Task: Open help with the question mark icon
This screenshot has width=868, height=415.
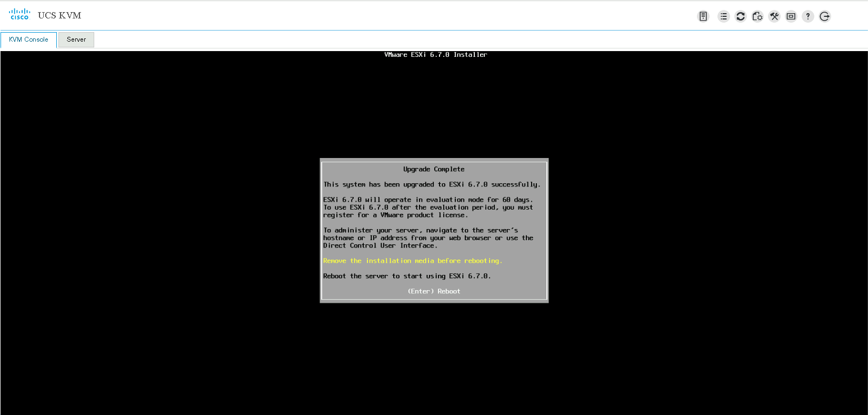Action: click(x=808, y=16)
